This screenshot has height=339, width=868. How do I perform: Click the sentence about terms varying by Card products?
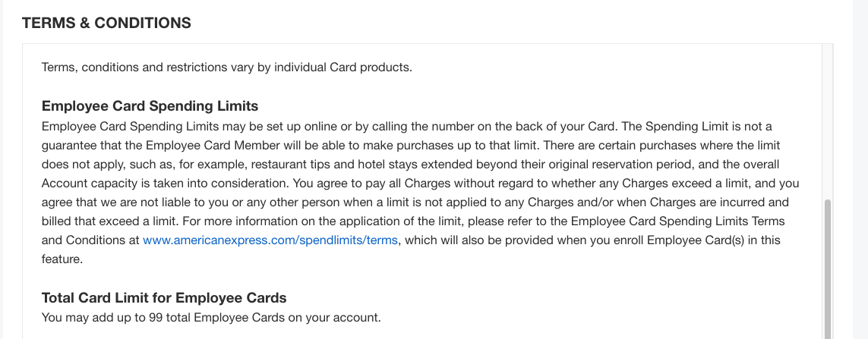227,67
